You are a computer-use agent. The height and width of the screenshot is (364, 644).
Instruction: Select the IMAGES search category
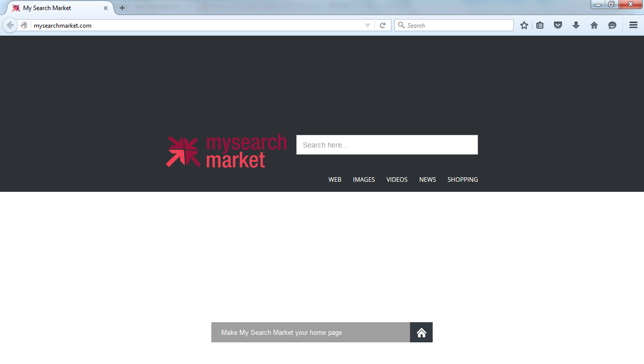[x=364, y=180]
